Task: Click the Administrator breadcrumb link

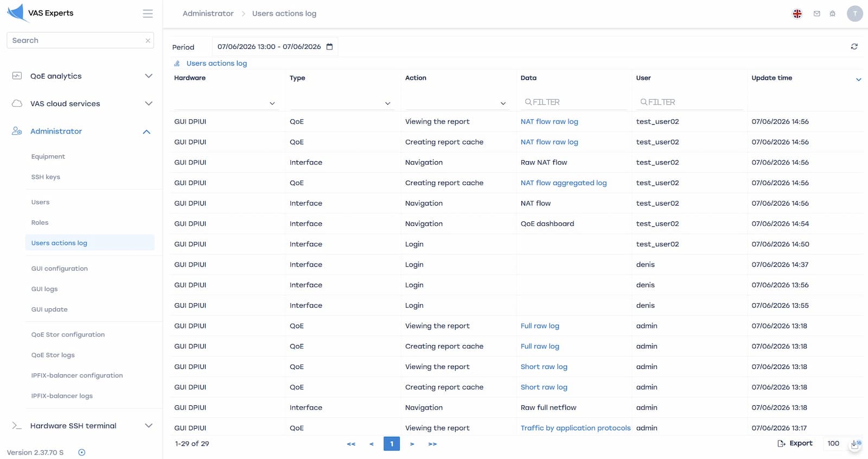Action: pos(208,14)
